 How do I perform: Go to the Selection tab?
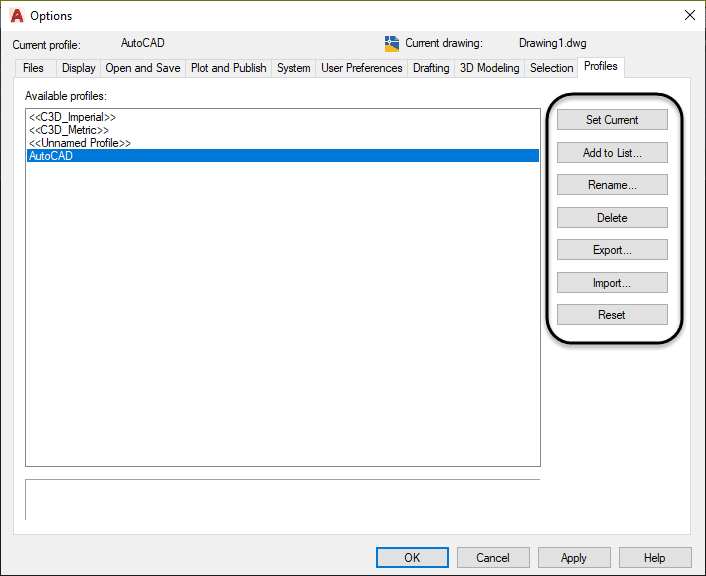pos(551,68)
